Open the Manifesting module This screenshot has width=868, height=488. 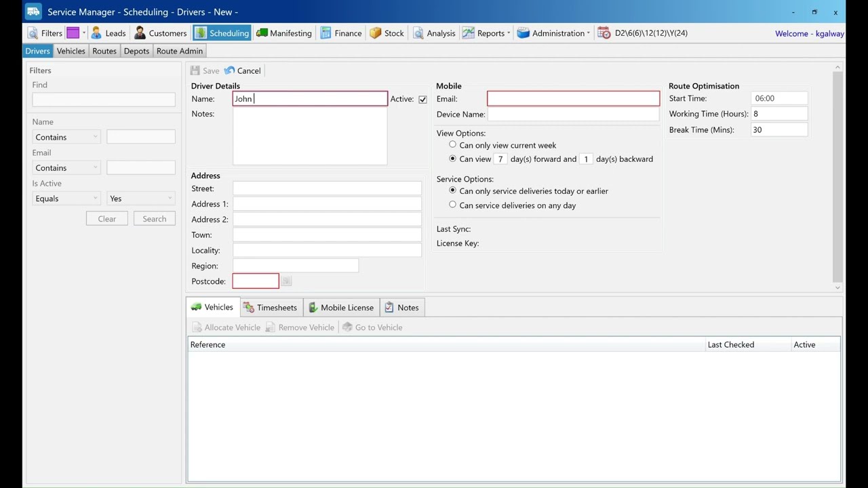283,33
